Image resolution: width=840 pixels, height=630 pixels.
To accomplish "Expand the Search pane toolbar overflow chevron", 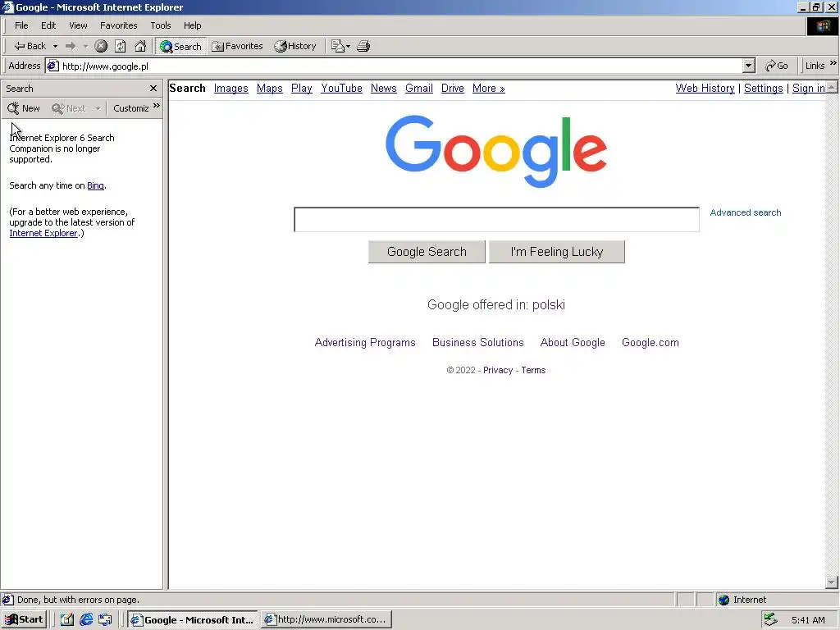I will 157,106.
